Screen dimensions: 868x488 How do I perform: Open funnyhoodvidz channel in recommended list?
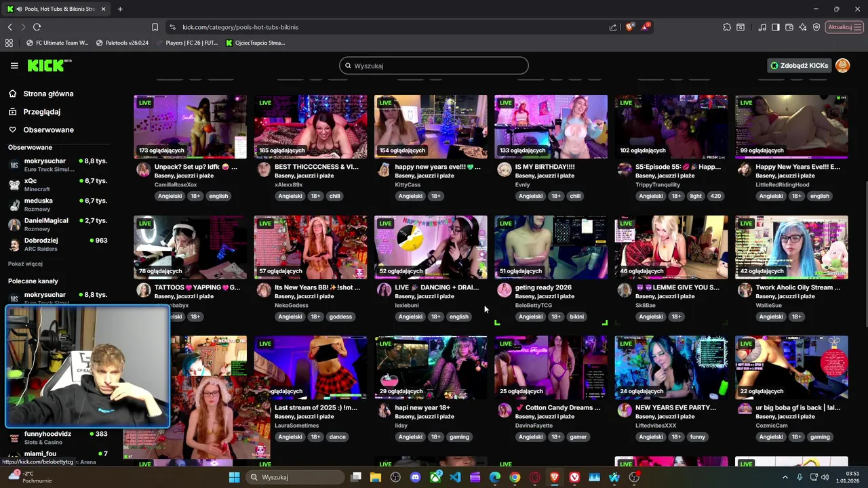58,437
